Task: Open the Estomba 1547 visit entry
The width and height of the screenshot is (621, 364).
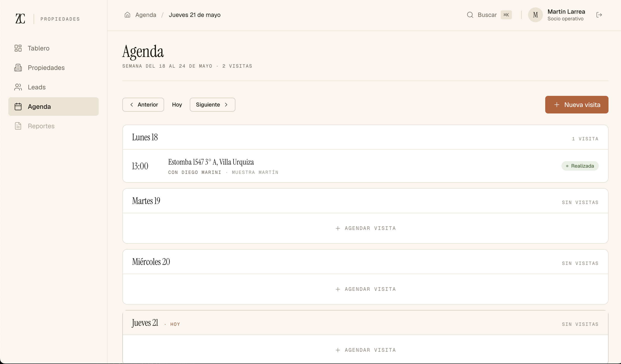Action: pos(365,166)
